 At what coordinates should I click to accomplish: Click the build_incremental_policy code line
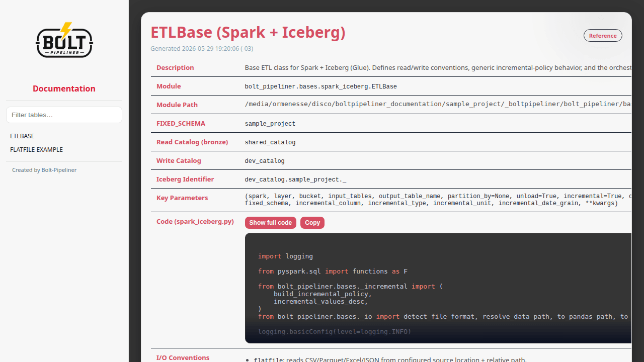323,294
